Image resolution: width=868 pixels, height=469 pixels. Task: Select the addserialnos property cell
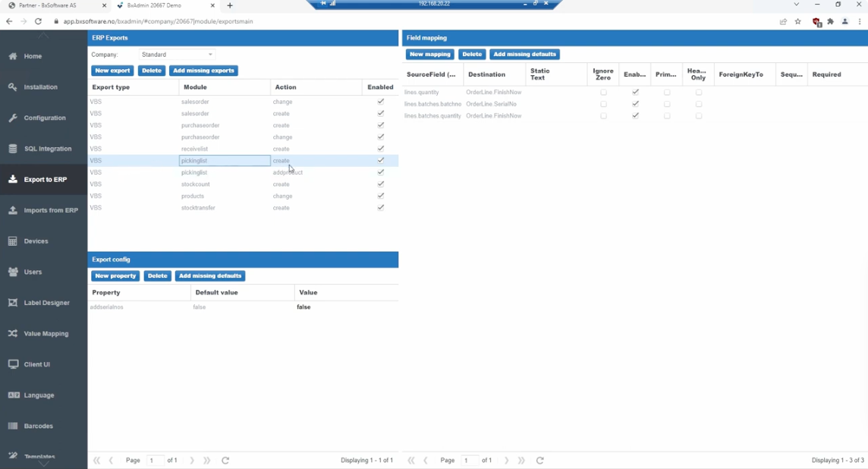pyautogui.click(x=139, y=307)
